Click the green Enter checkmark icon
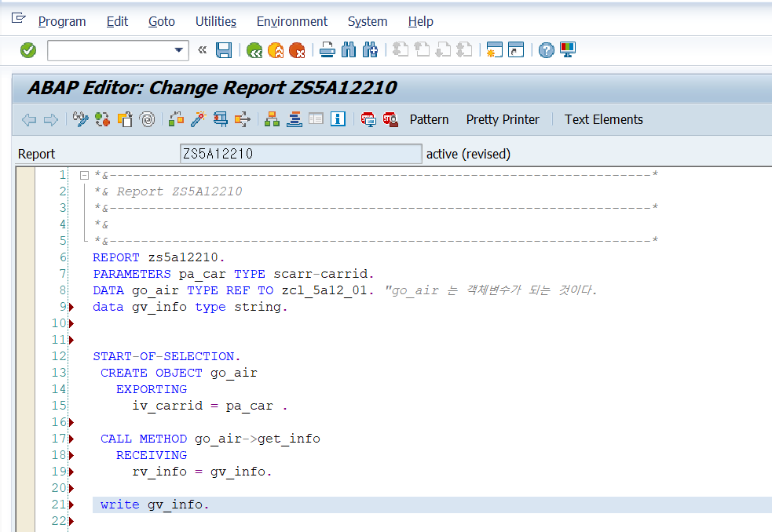The height and width of the screenshot is (532, 772). point(28,49)
